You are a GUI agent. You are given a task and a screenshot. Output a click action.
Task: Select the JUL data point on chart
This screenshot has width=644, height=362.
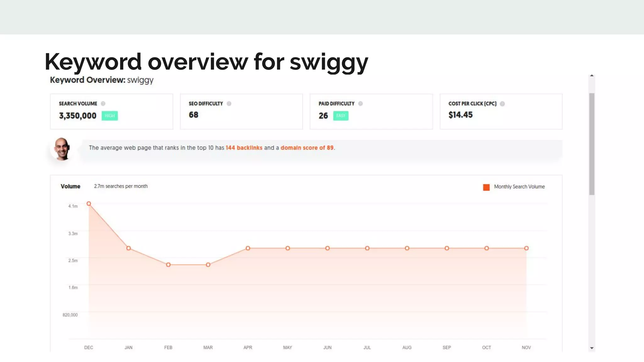click(367, 248)
